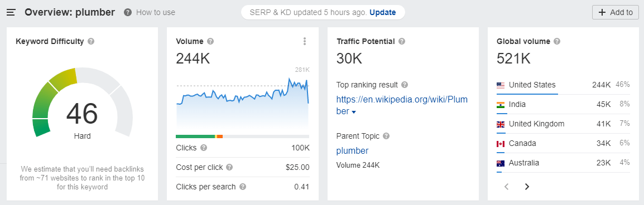Click the Update SERP link

[383, 12]
